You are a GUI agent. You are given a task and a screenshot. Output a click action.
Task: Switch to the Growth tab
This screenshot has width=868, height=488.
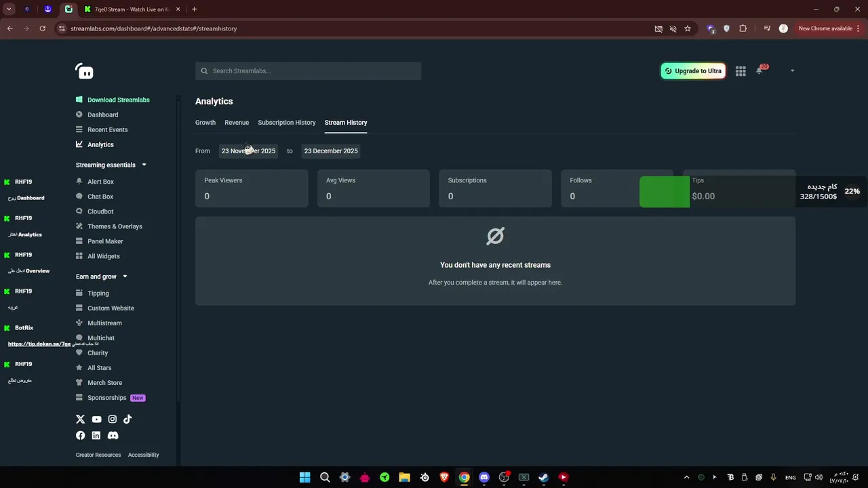(205, 123)
